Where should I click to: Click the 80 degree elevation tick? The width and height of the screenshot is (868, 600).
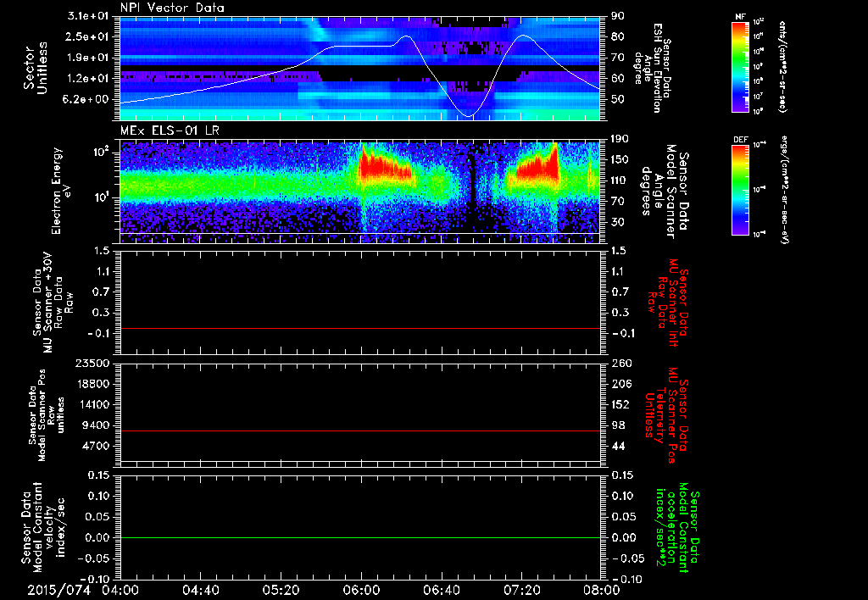pyautogui.click(x=617, y=36)
